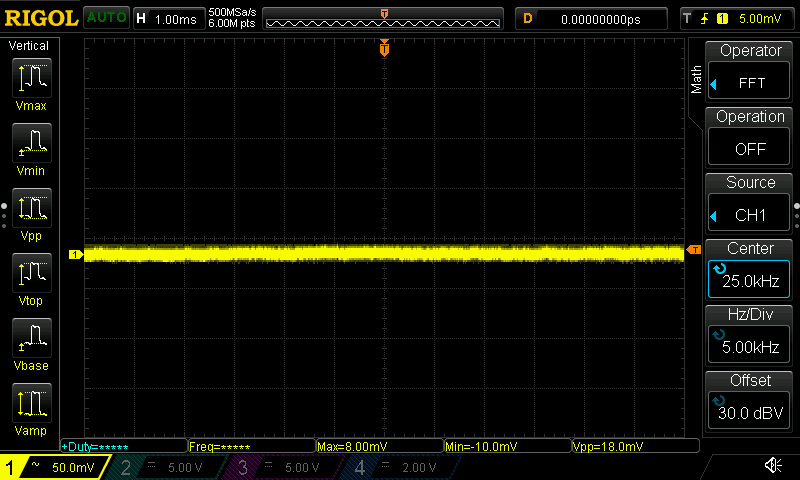Click the orange trigger position marker at top

pos(384,48)
